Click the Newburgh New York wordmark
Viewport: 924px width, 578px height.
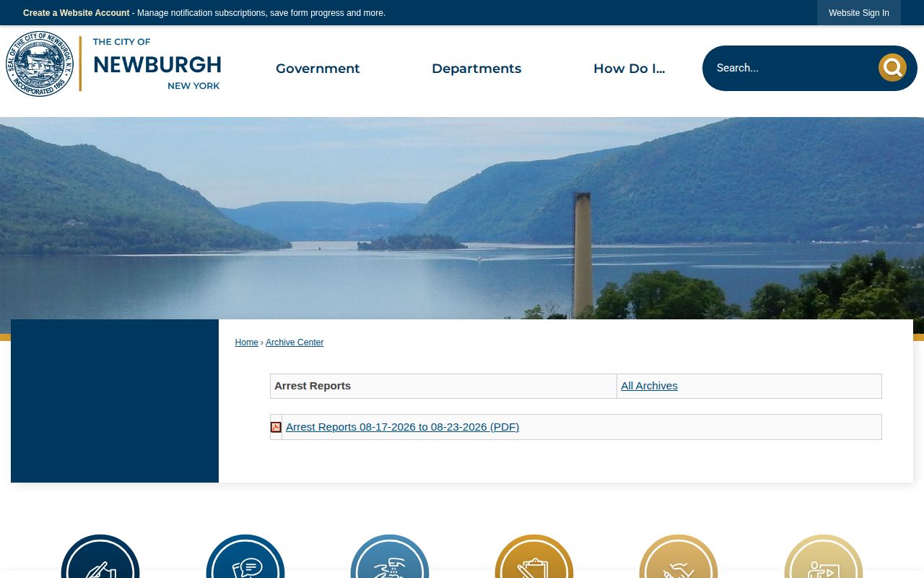pos(157,64)
